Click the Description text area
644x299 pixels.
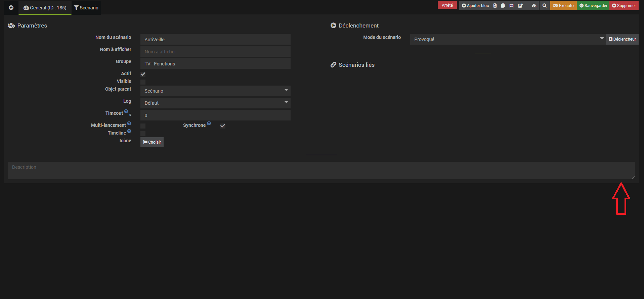pos(321,170)
